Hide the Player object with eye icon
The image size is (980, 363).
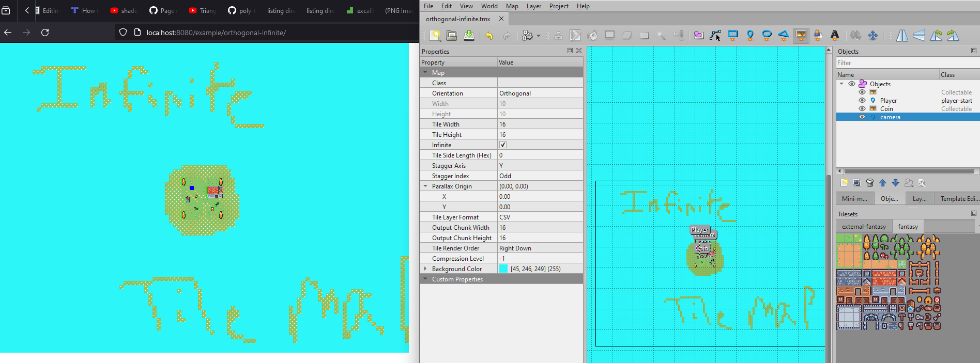coord(862,101)
